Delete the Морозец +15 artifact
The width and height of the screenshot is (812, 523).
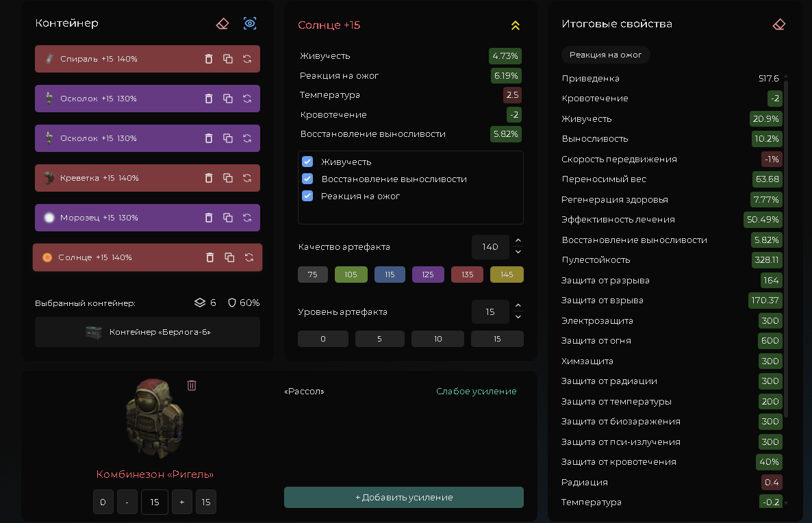[209, 218]
